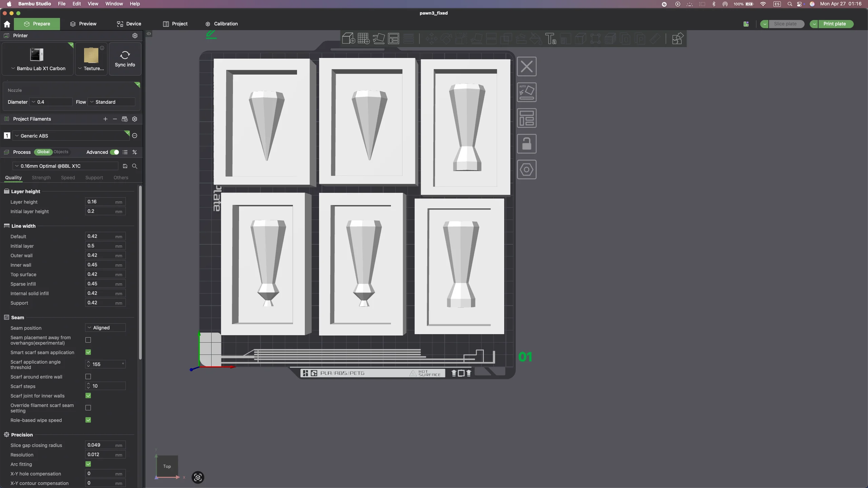The height and width of the screenshot is (488, 868).
Task: Open the Support settings tab
Action: click(x=94, y=178)
